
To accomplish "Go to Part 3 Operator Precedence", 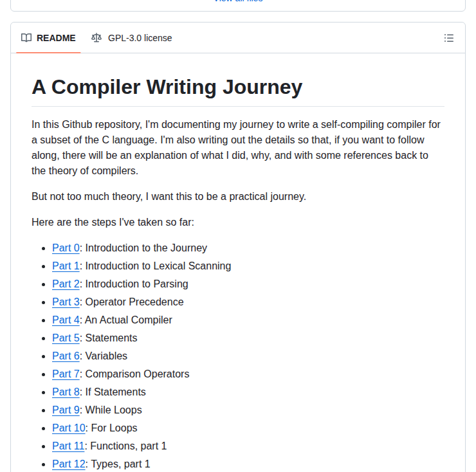I will pyautogui.click(x=66, y=302).
